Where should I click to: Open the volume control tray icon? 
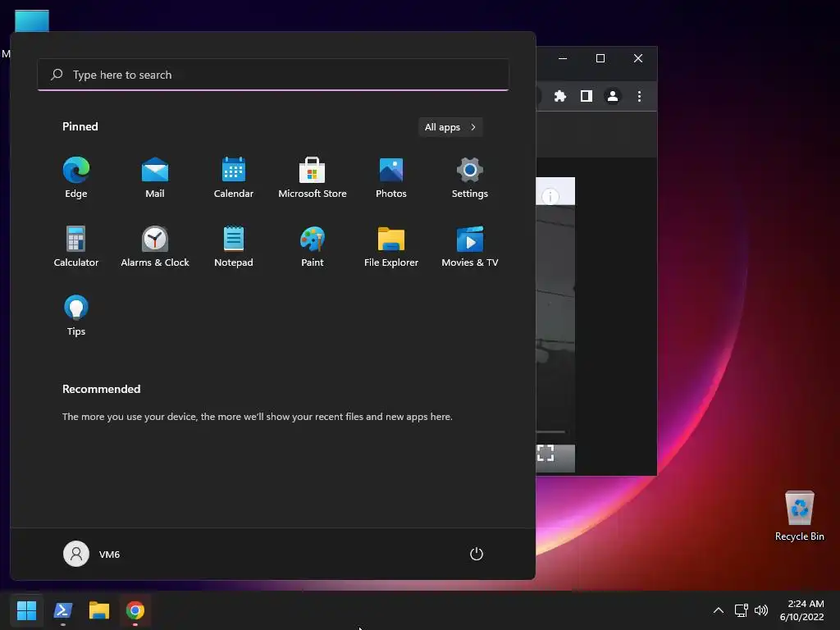click(760, 610)
